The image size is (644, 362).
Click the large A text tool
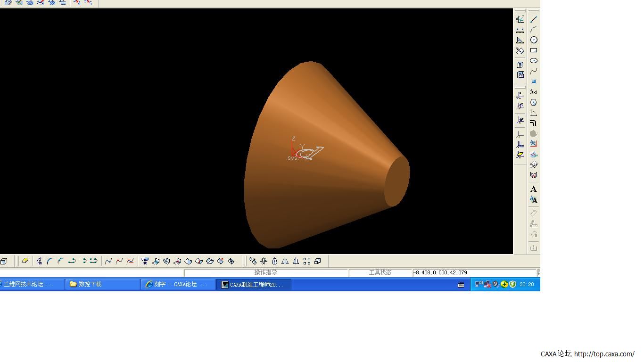coord(534,189)
